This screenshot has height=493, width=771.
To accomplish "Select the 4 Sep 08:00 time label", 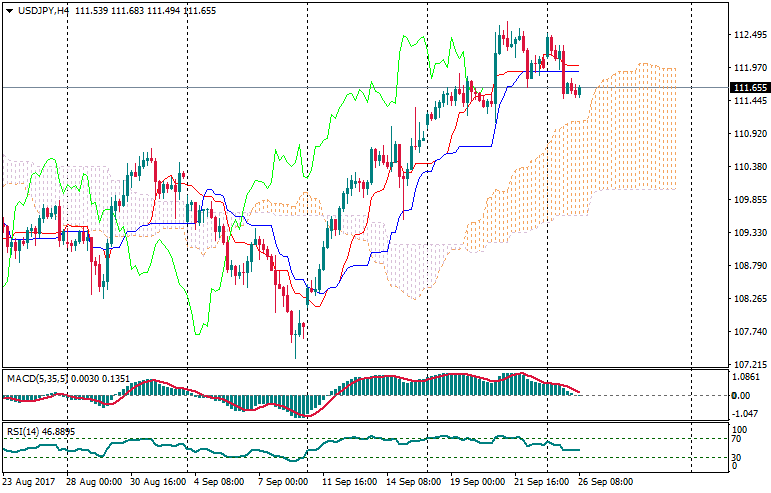I will pyautogui.click(x=220, y=482).
